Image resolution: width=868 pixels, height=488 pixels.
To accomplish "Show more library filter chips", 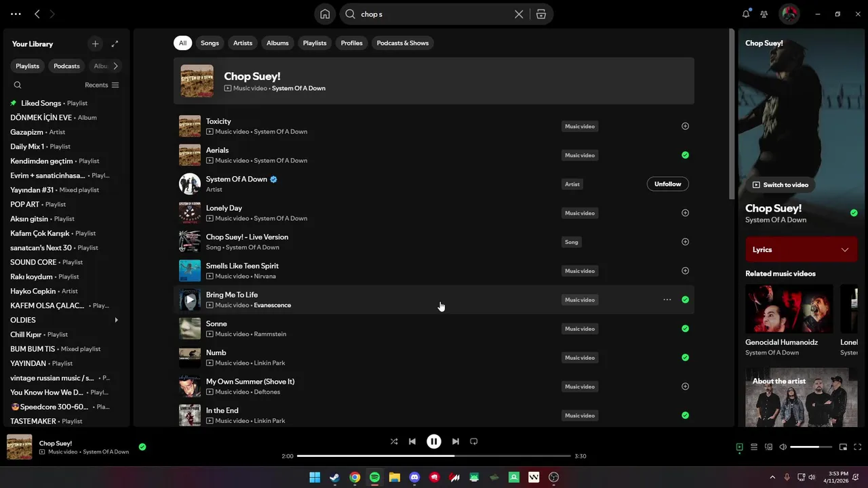I will click(x=115, y=66).
